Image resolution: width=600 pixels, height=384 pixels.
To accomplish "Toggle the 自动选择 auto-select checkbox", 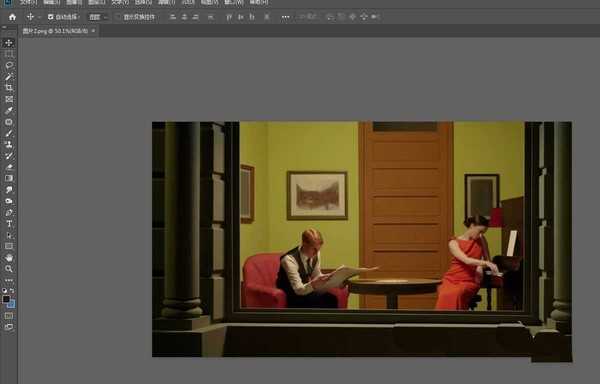I will [51, 17].
